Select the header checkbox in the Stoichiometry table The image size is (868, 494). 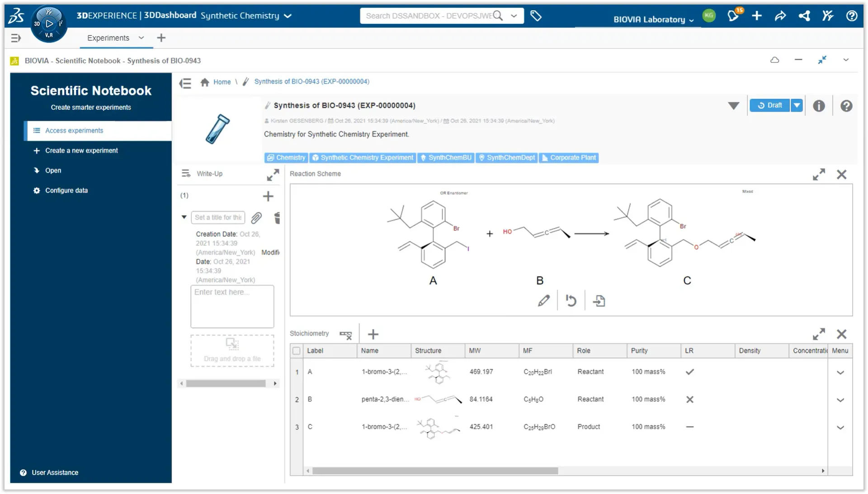[x=297, y=350]
